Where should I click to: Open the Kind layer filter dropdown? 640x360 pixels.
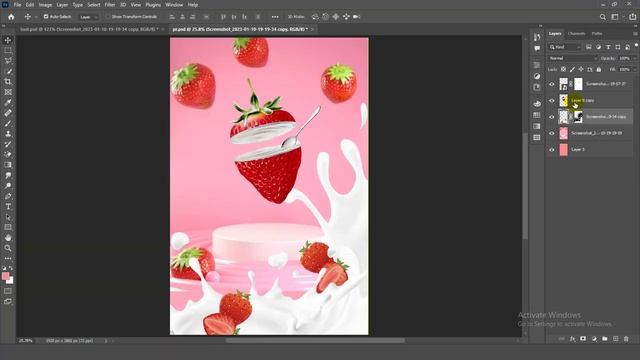[565, 47]
